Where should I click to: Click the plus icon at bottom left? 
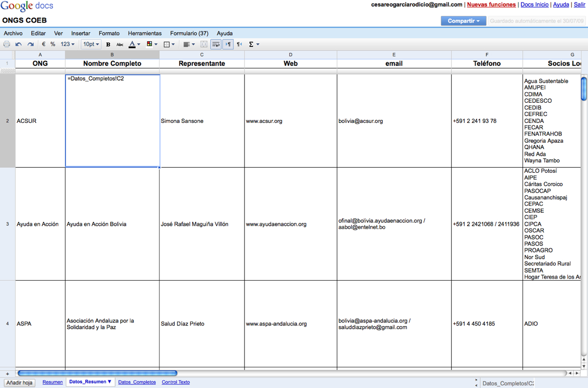7,374
